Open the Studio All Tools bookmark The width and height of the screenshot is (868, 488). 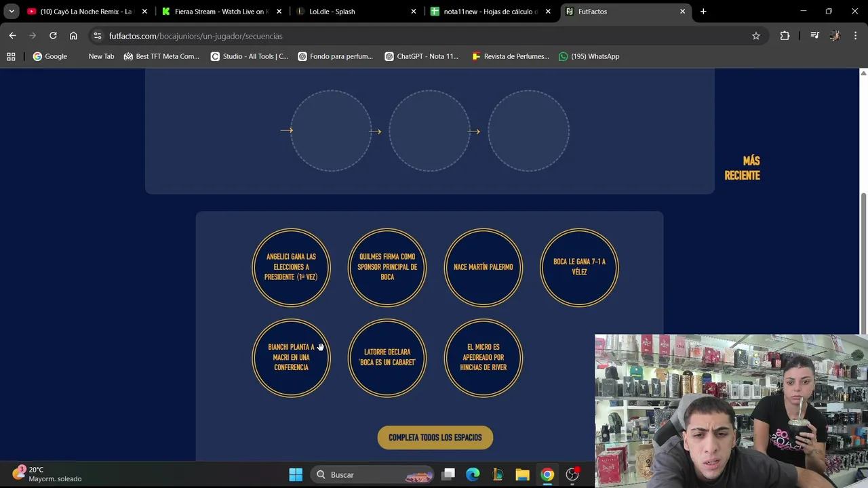click(250, 56)
